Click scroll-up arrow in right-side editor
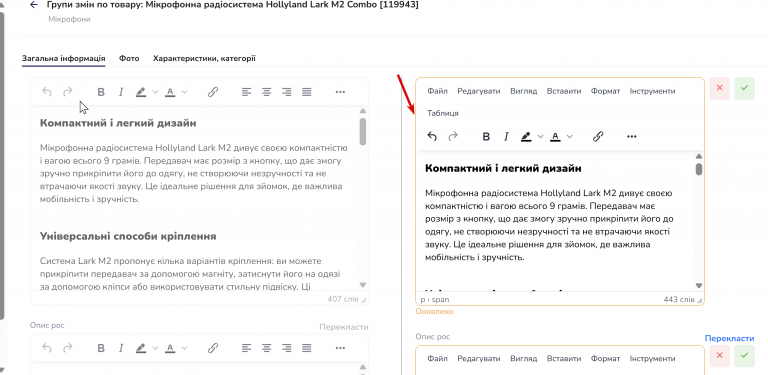This screenshot has width=768, height=375. coord(699,156)
